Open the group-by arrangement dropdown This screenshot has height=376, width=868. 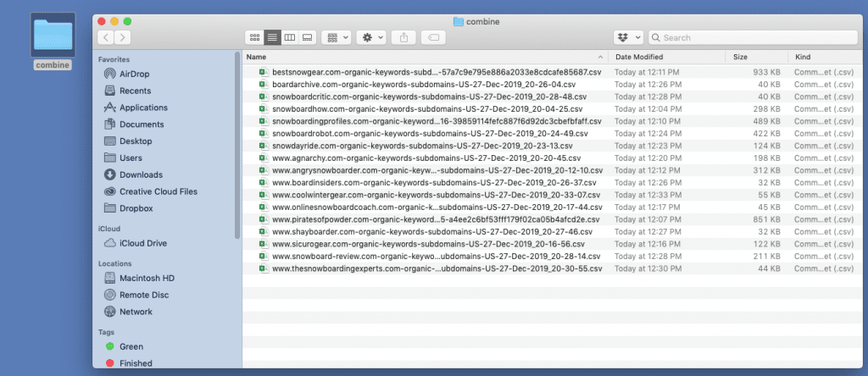tap(336, 37)
